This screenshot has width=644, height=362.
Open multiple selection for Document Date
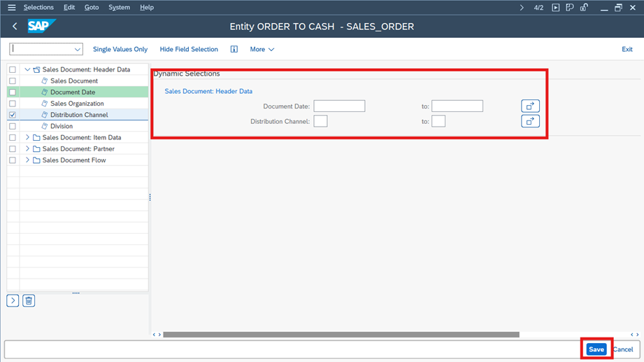tap(530, 106)
